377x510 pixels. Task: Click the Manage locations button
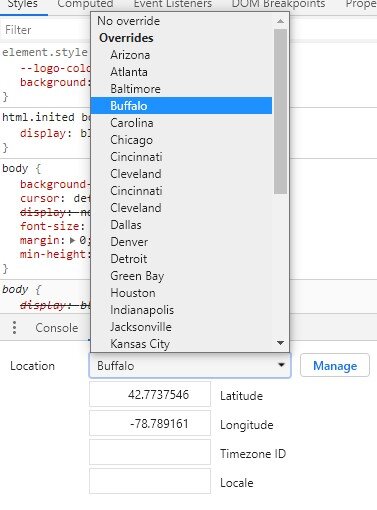335,366
